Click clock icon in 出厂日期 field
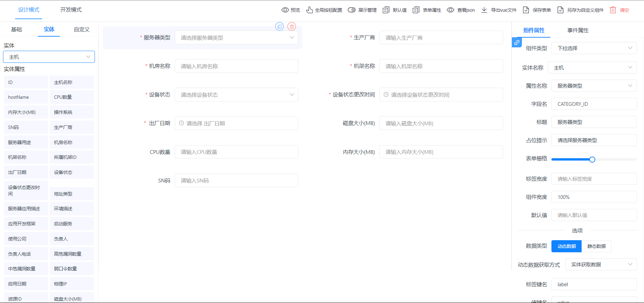This screenshot has height=303, width=644. pyautogui.click(x=181, y=123)
